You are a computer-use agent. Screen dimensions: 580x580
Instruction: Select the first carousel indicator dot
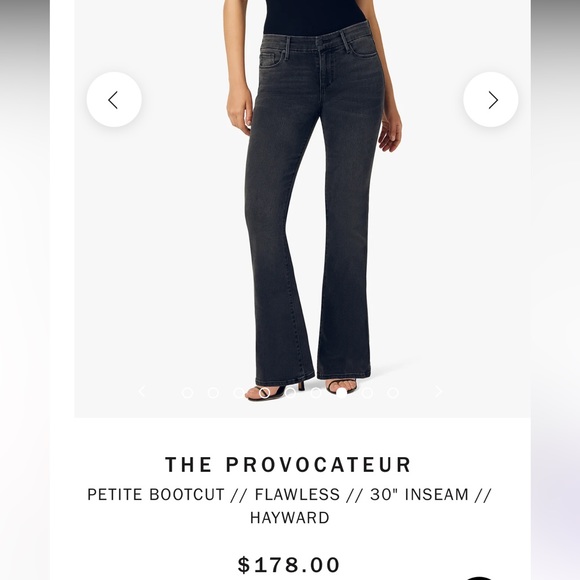[x=188, y=393]
